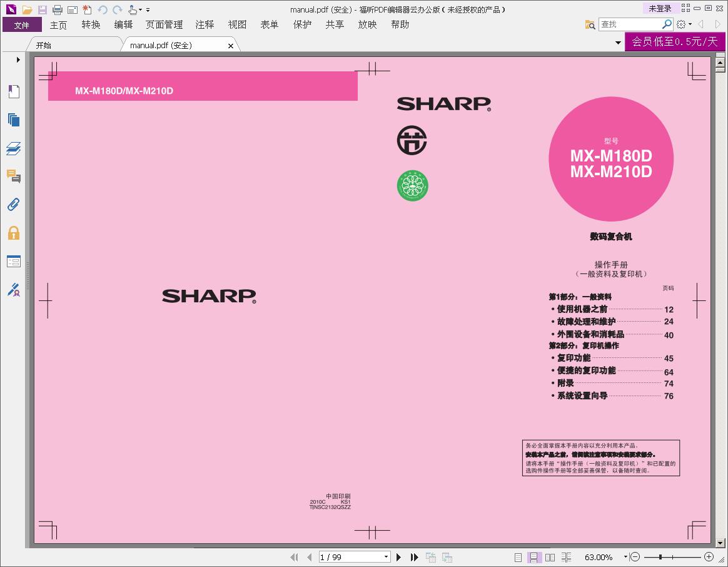Open the 表单 ribbon tab
This screenshot has width=728, height=567.
tap(270, 24)
